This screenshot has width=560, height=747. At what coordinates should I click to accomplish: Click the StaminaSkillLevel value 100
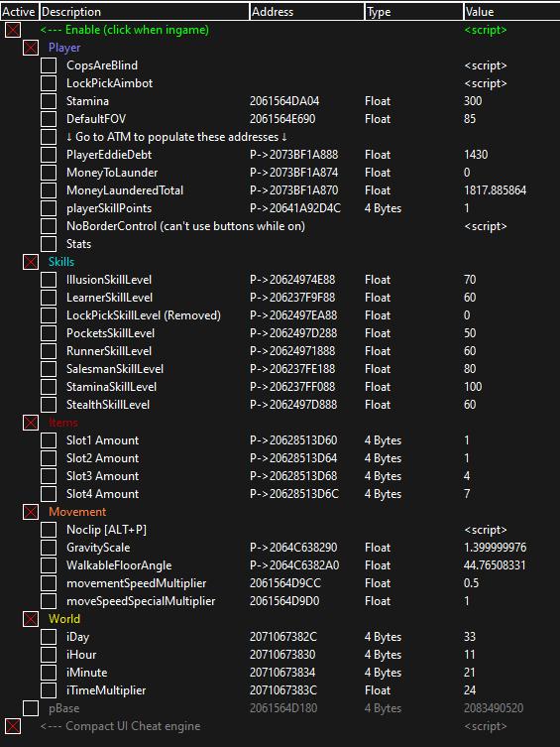[473, 387]
